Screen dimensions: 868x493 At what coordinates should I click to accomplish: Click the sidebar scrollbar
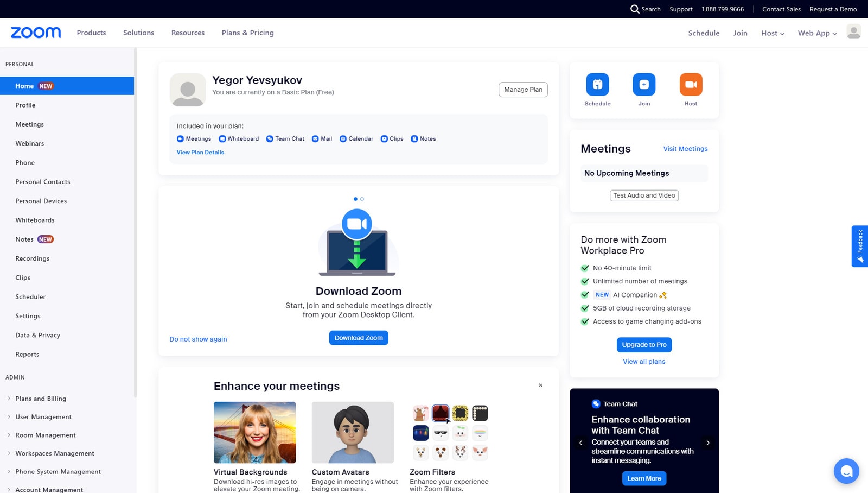135,223
